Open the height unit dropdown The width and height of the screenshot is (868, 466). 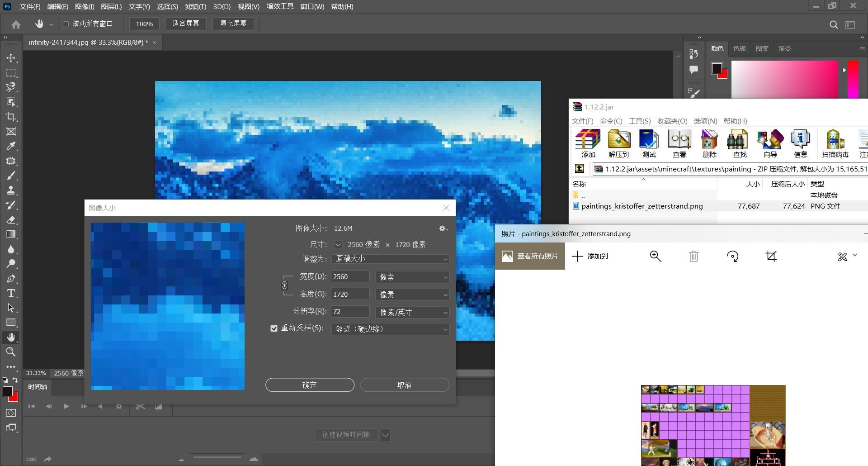[412, 295]
